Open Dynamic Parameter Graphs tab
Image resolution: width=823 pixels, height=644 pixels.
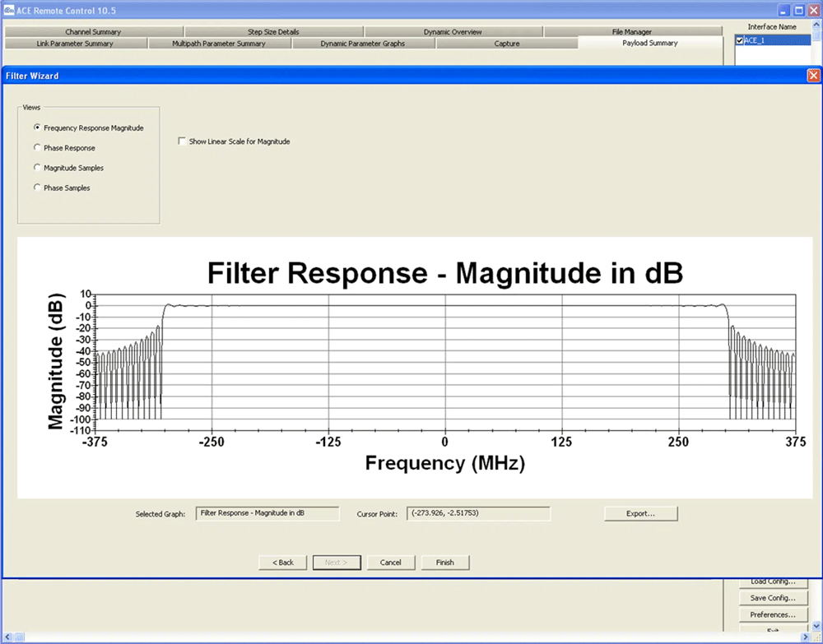click(x=363, y=44)
